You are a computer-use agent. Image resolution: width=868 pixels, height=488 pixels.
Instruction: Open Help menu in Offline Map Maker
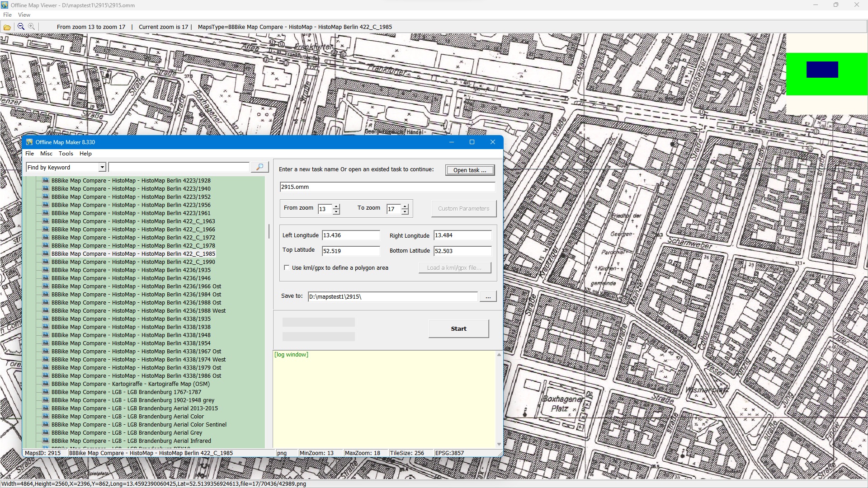pyautogui.click(x=85, y=154)
